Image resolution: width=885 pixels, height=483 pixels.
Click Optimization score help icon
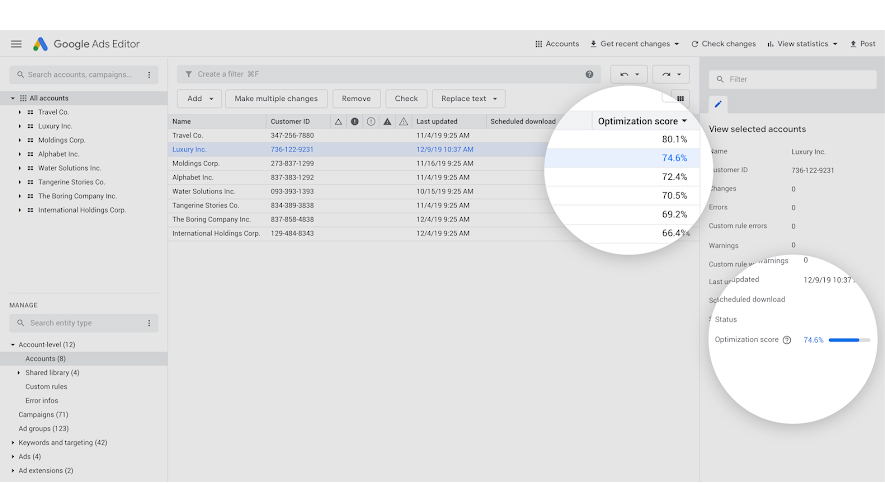point(787,340)
